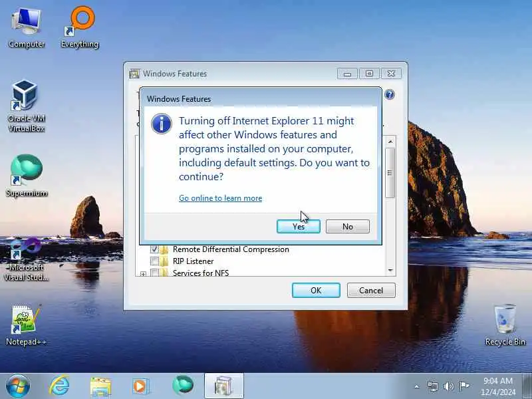Screen dimensions: 532x399
Task: Select the Recycle Bin desktop icon
Action: tap(505, 325)
